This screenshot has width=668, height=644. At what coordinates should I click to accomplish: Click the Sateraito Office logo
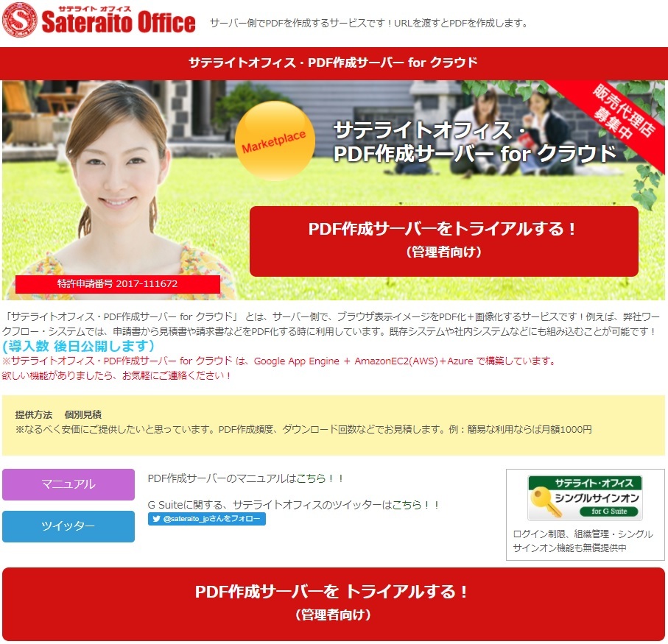(x=99, y=20)
